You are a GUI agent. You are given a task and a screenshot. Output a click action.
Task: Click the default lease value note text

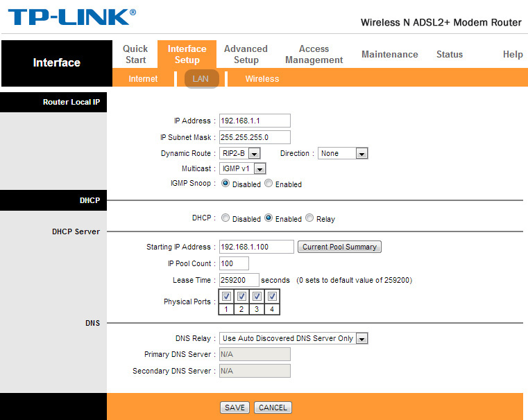(355, 280)
